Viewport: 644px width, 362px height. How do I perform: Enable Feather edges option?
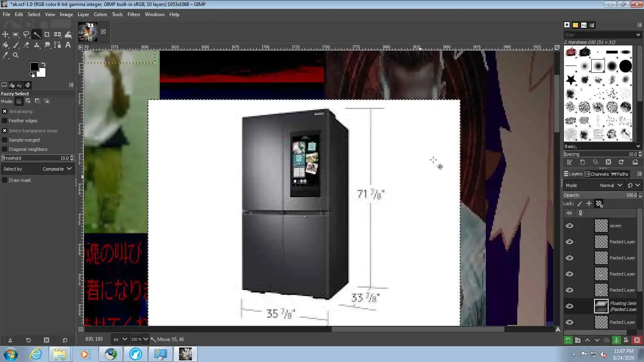click(5, 121)
